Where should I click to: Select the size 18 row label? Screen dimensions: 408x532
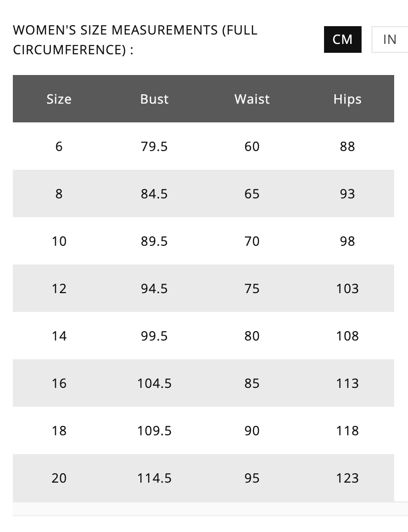[x=59, y=430]
